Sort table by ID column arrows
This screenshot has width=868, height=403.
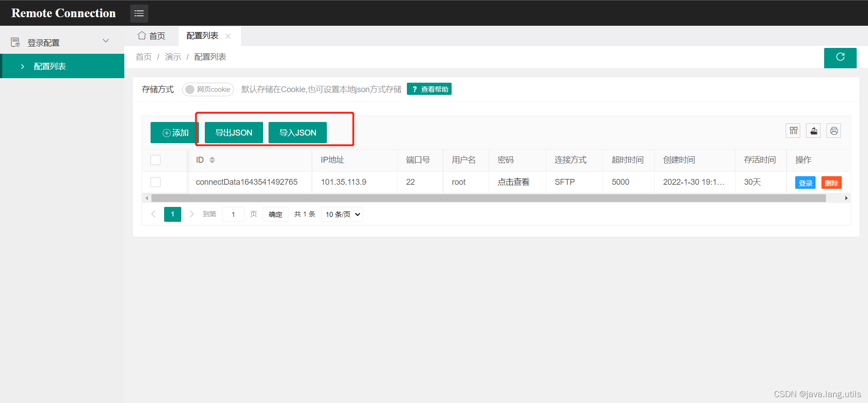212,160
